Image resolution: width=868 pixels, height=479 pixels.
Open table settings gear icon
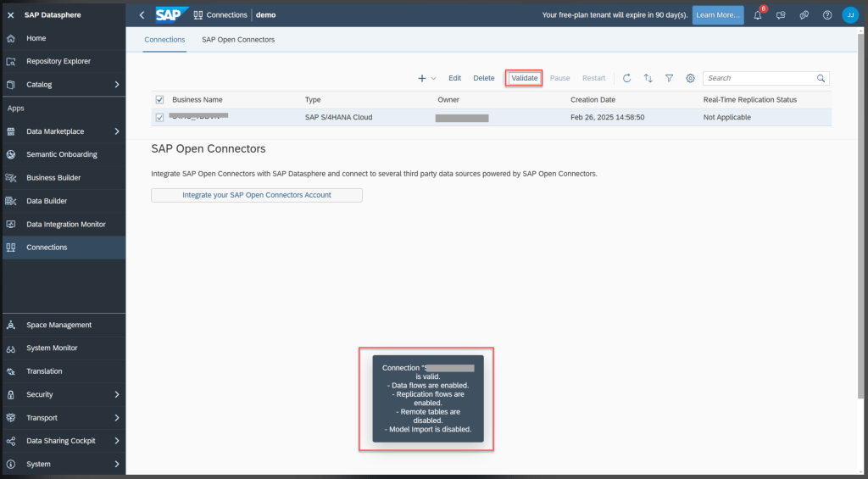click(690, 78)
